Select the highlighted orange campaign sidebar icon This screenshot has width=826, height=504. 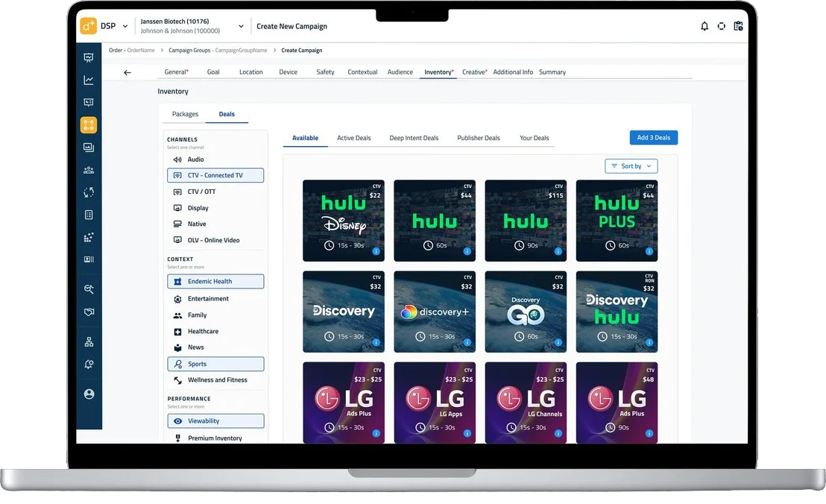(x=89, y=125)
